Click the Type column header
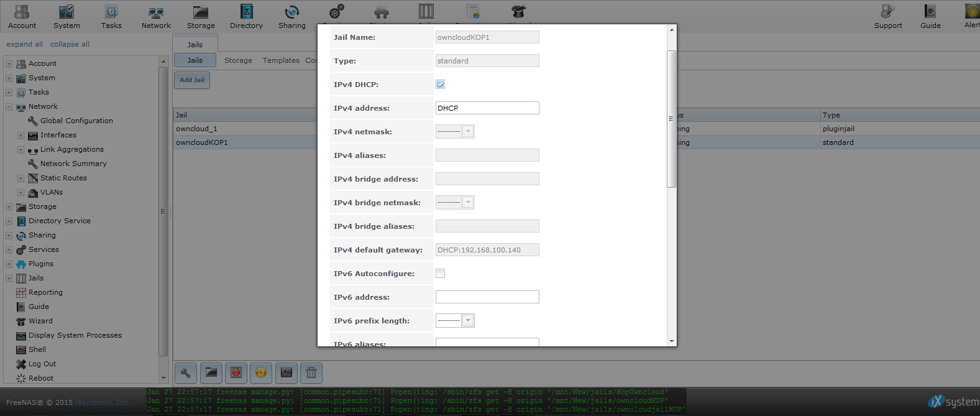 (x=900, y=115)
